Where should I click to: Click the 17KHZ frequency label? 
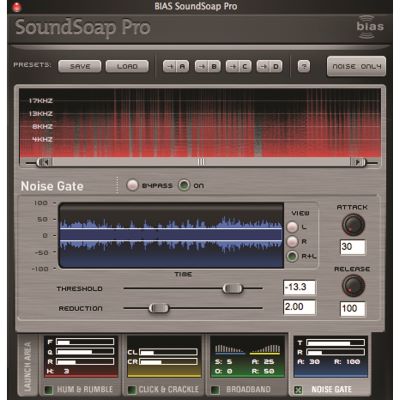[40, 101]
